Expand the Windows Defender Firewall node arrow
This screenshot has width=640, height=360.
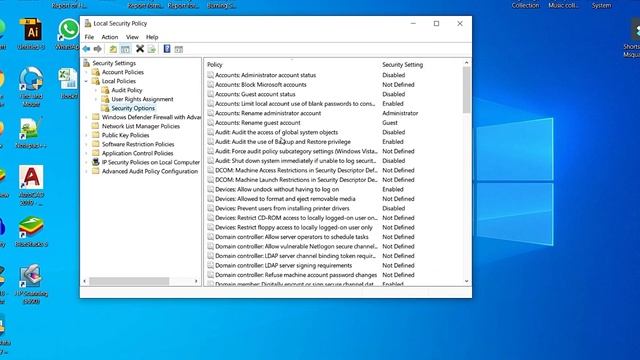pos(86,117)
